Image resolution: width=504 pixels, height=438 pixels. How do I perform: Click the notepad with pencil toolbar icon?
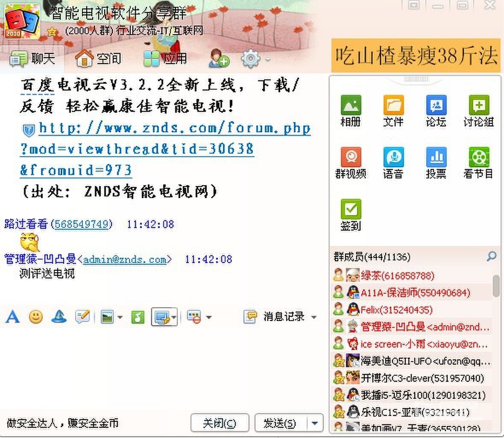82,317
